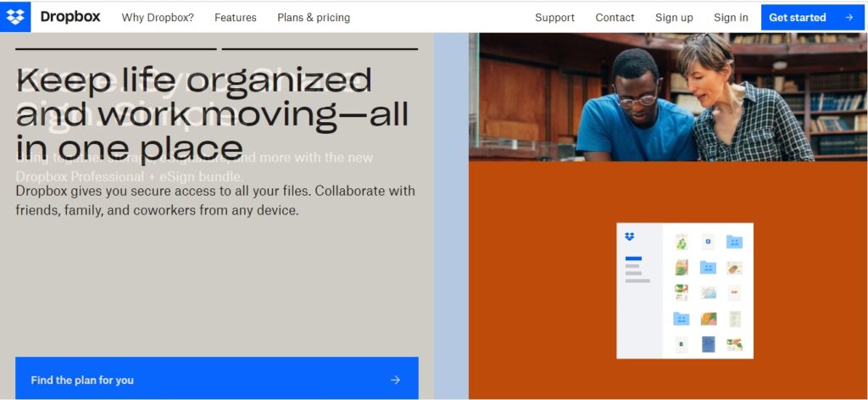Click the 'Dropbox gives you secure access' paragraph
The height and width of the screenshot is (400, 868).
pos(215,200)
